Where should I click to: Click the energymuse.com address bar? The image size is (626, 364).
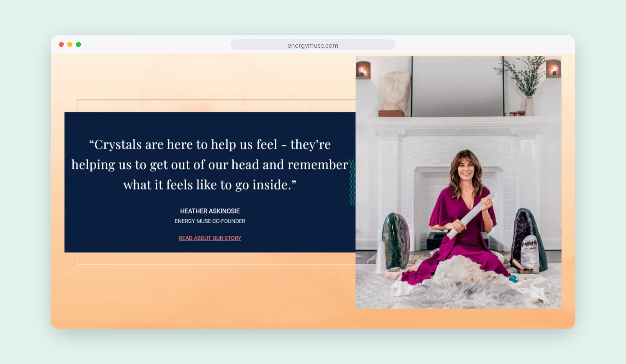click(x=313, y=45)
